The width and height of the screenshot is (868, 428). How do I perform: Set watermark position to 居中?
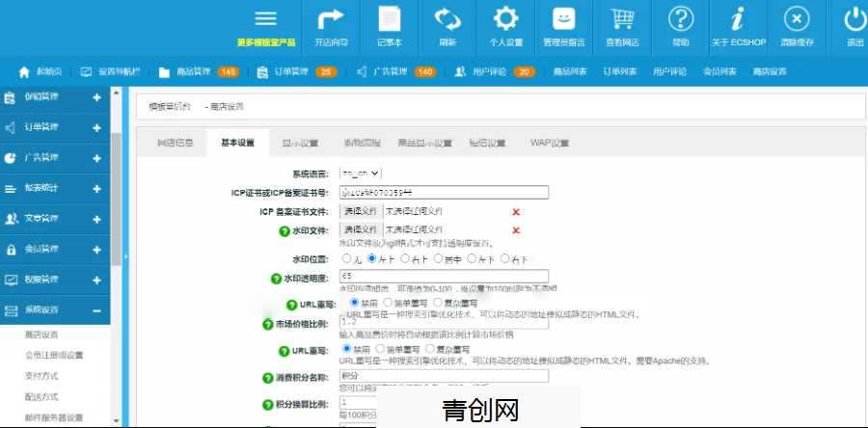(x=439, y=258)
